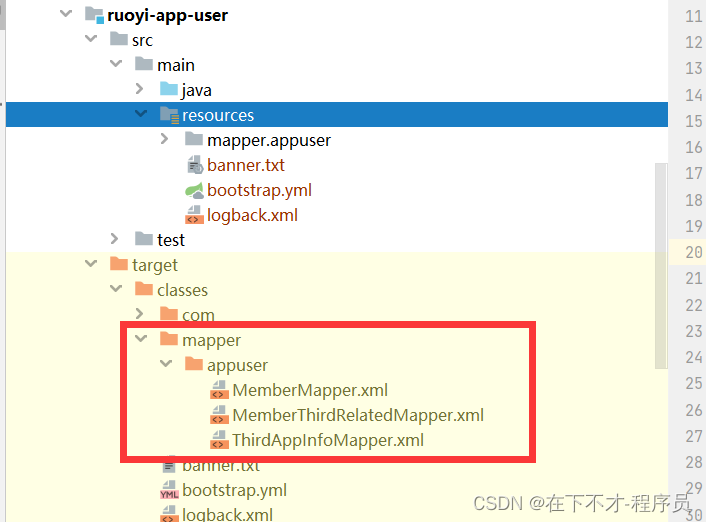Image resolution: width=706 pixels, height=522 pixels.
Task: Click the orange target folder icon
Action: point(119,263)
